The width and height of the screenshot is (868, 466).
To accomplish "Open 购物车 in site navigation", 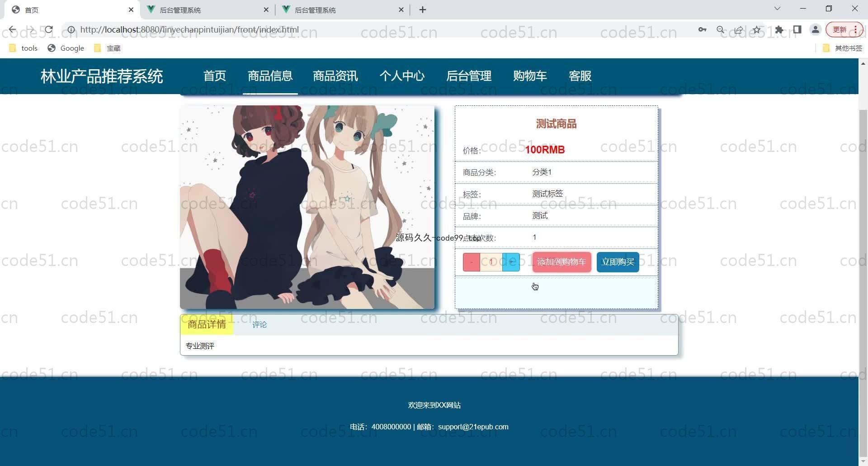I will click(x=530, y=76).
